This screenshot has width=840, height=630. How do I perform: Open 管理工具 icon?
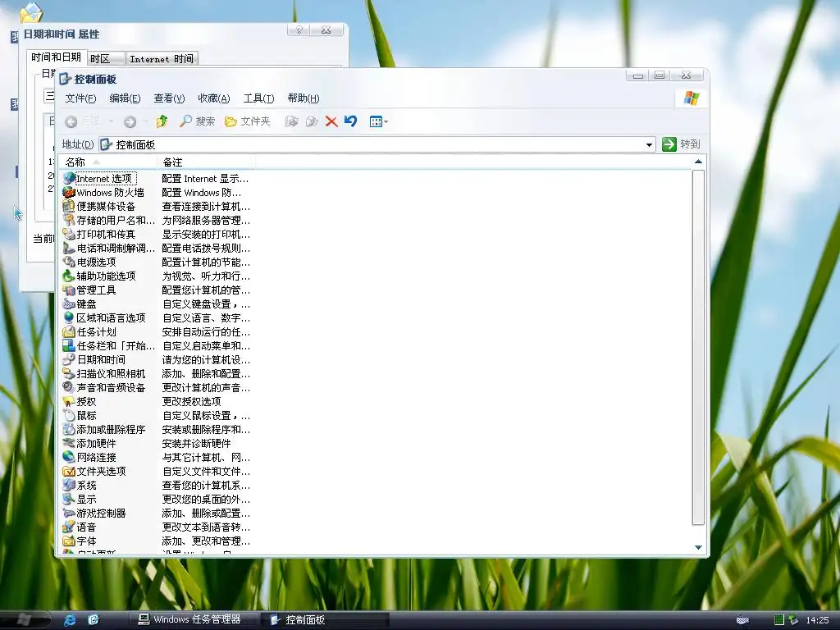[69, 290]
